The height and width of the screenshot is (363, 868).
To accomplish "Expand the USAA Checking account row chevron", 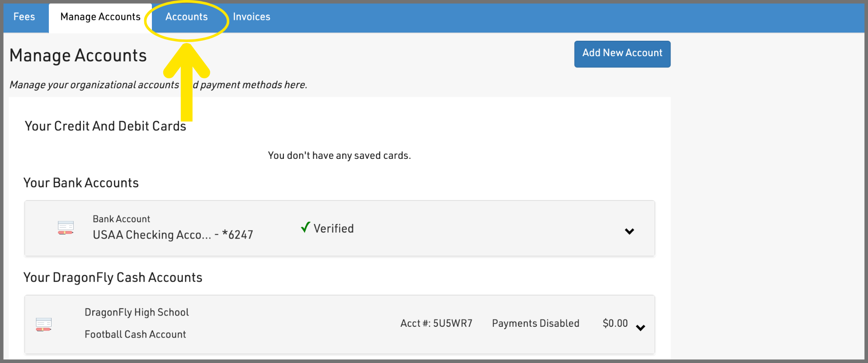I will click(629, 231).
